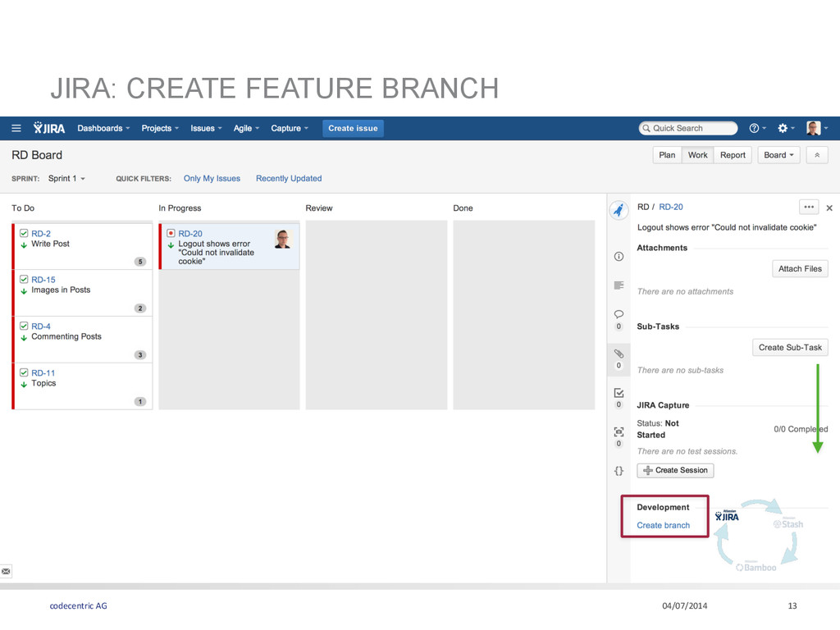This screenshot has height=630, width=840.
Task: Click the RD-15 story type icon
Action: click(24, 279)
